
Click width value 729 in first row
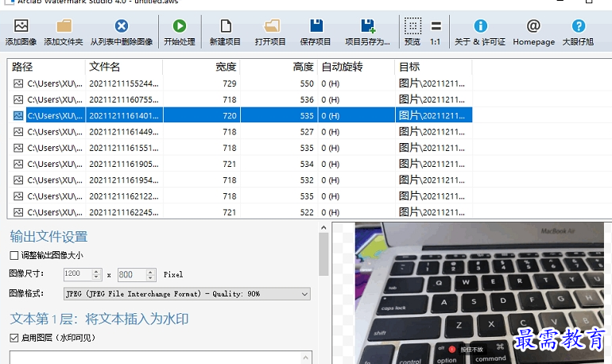click(x=230, y=83)
